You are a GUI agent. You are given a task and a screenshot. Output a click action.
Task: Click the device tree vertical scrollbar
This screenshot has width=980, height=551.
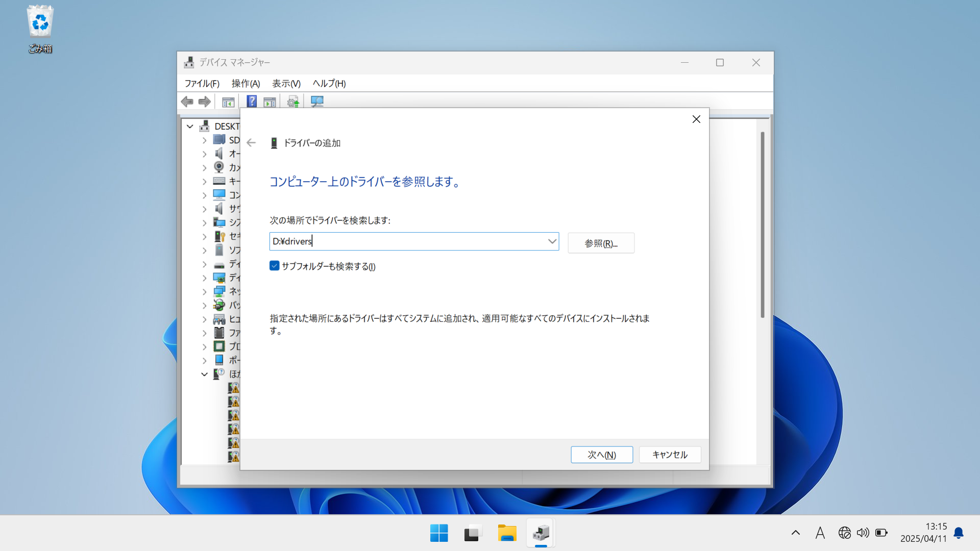point(762,224)
